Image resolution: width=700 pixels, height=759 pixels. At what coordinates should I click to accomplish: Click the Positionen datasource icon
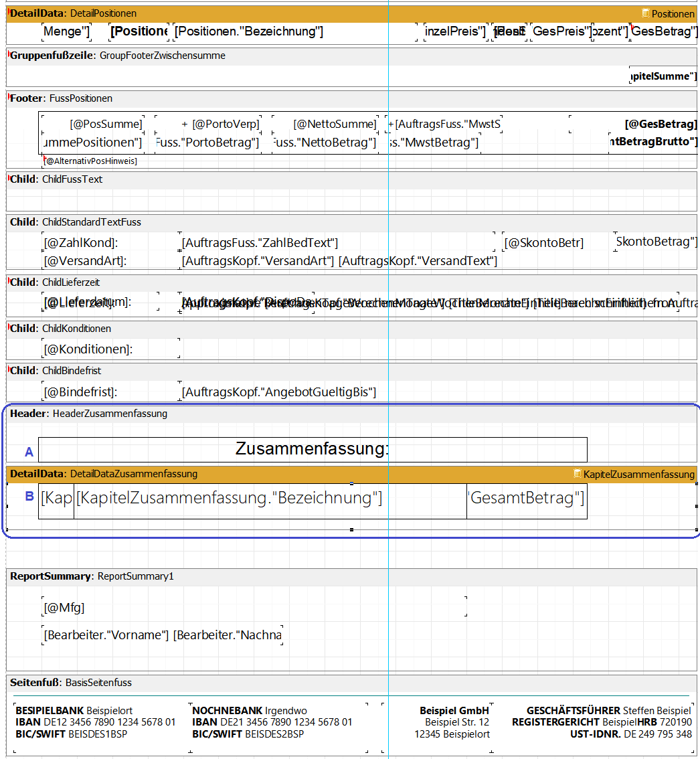coord(645,13)
